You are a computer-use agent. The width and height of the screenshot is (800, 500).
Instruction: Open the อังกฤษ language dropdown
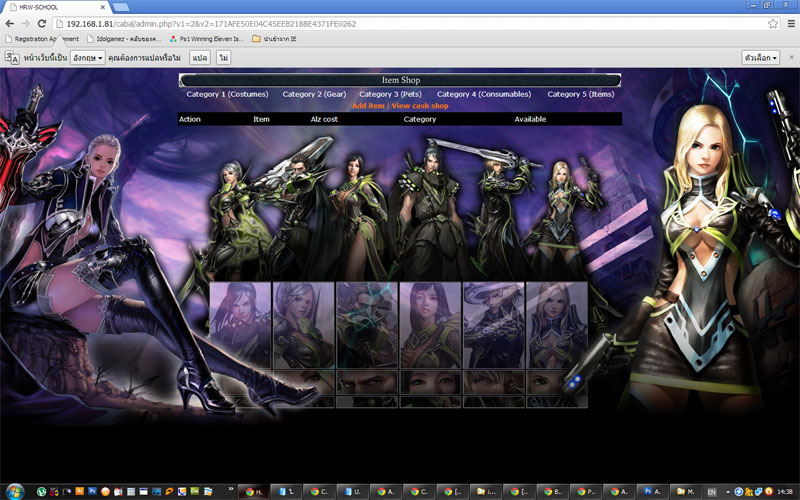click(x=88, y=58)
